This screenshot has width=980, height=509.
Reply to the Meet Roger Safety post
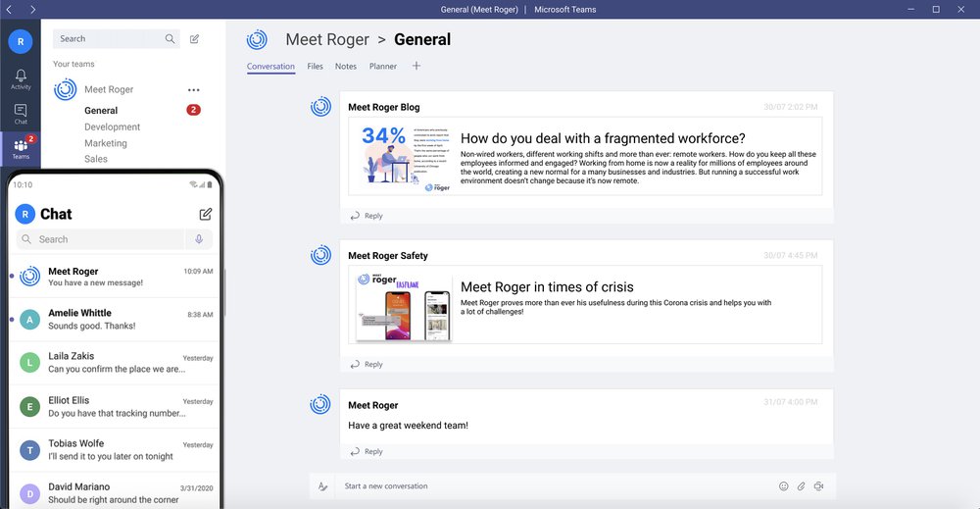[367, 364]
